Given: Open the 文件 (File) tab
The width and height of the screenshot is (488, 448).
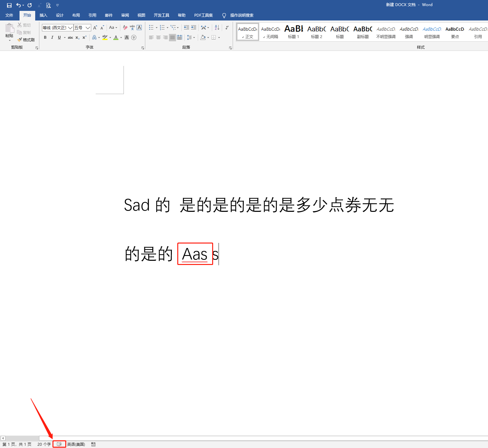Looking at the screenshot, I should [x=9, y=15].
